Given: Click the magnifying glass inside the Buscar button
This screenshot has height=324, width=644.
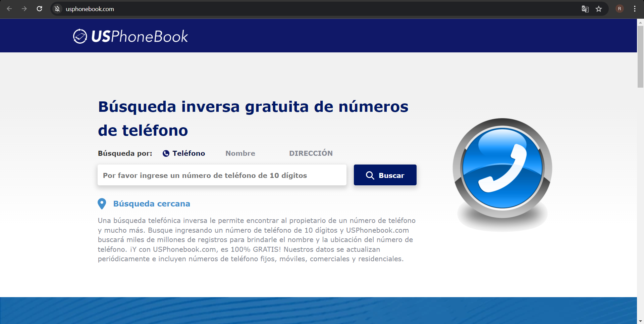Looking at the screenshot, I should 370,175.
